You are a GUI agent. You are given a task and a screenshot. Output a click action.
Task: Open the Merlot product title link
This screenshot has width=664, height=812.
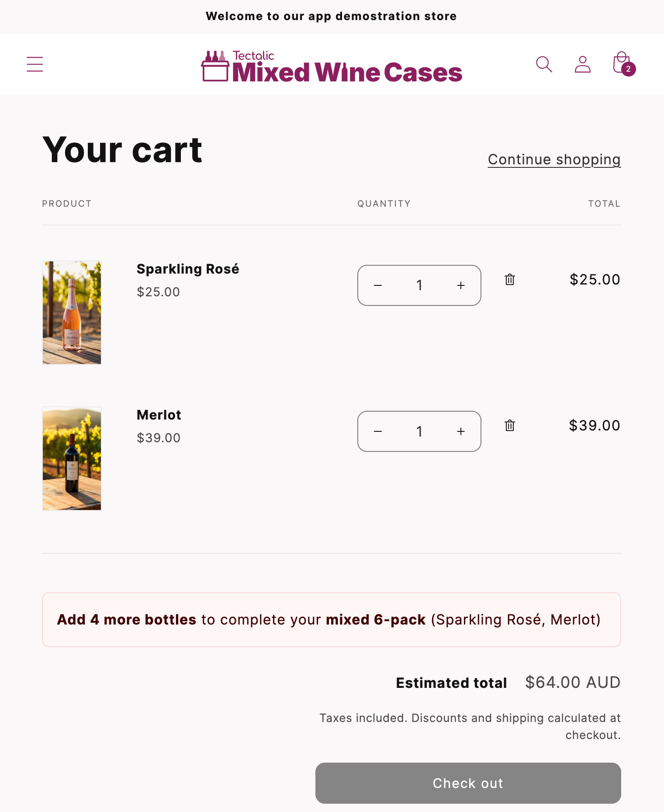coord(159,415)
